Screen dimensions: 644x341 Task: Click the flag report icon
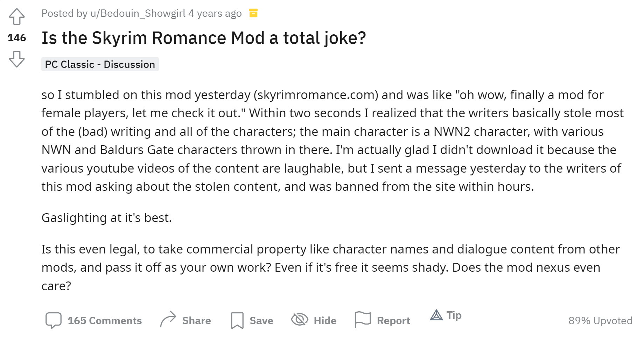click(363, 320)
